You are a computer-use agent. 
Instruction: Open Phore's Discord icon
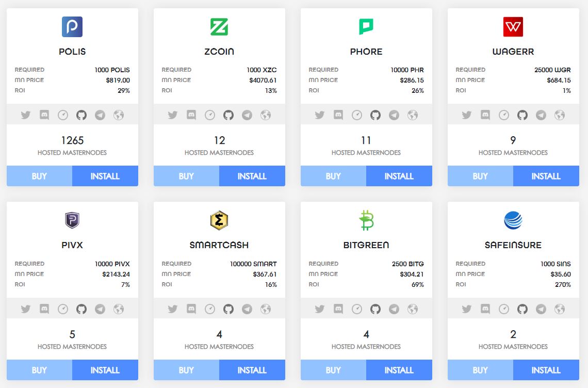pos(338,115)
